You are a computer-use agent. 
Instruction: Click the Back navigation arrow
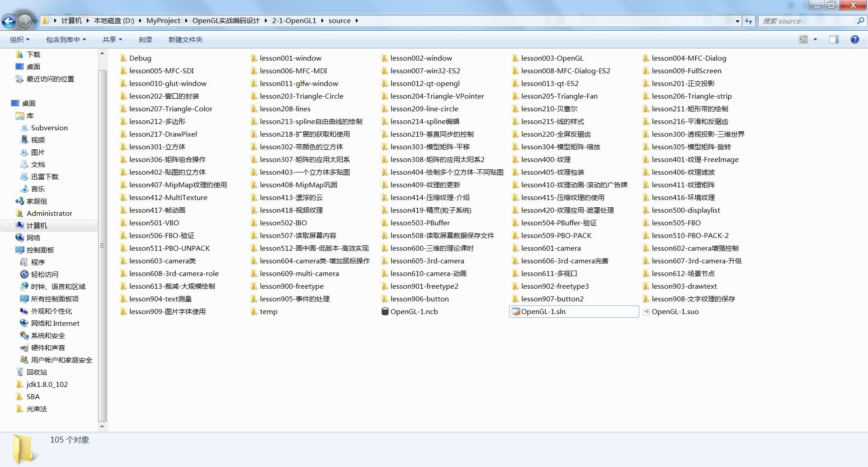9,21
